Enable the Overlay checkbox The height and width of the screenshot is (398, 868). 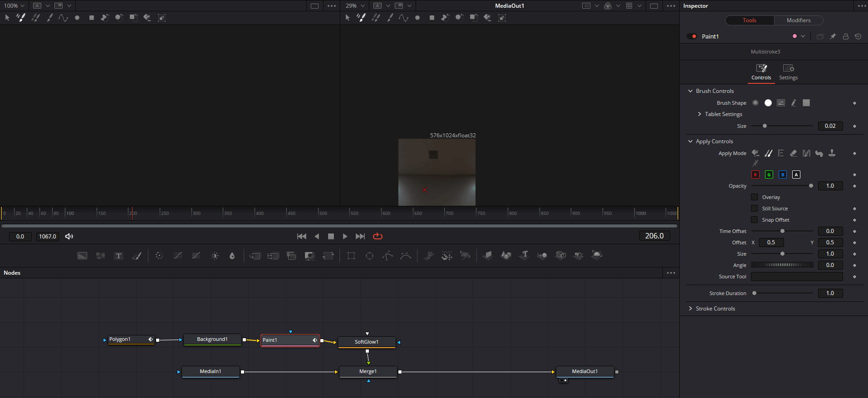coord(755,197)
